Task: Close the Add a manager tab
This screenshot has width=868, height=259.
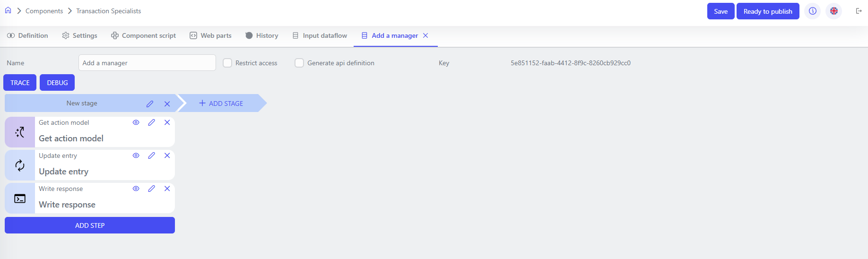Action: (425, 35)
